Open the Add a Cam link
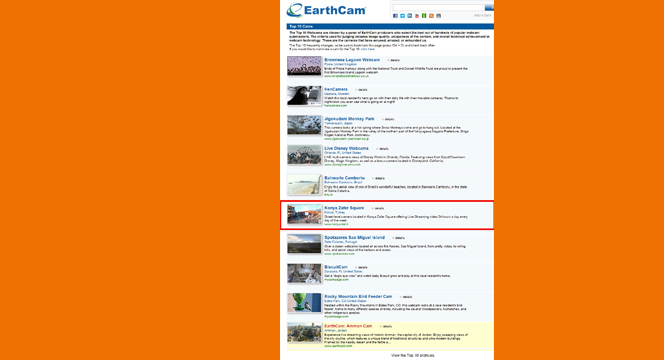Image resolution: width=664 pixels, height=360 pixels. 482,16
